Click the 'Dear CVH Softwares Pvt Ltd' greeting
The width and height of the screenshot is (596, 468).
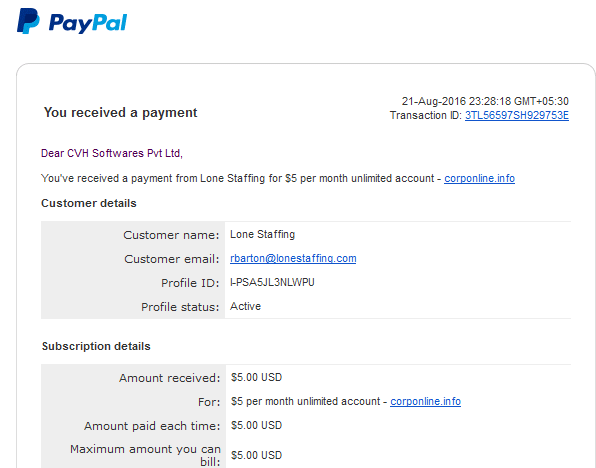112,153
